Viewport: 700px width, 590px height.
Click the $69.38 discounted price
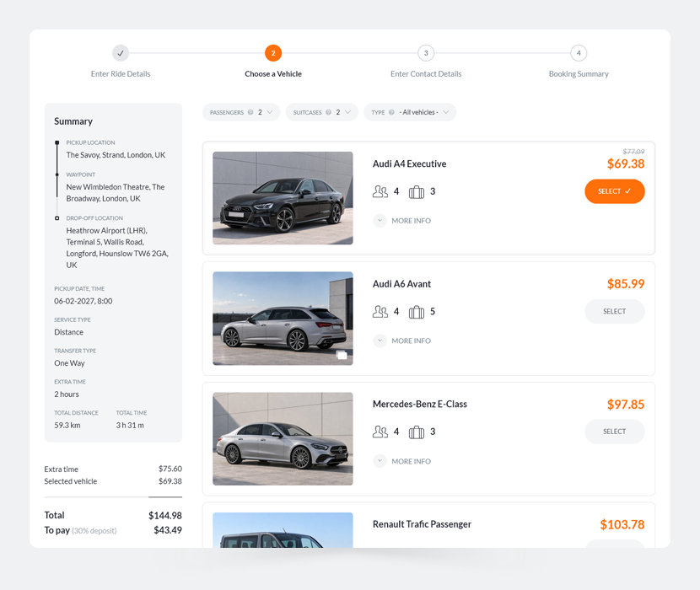coord(626,164)
